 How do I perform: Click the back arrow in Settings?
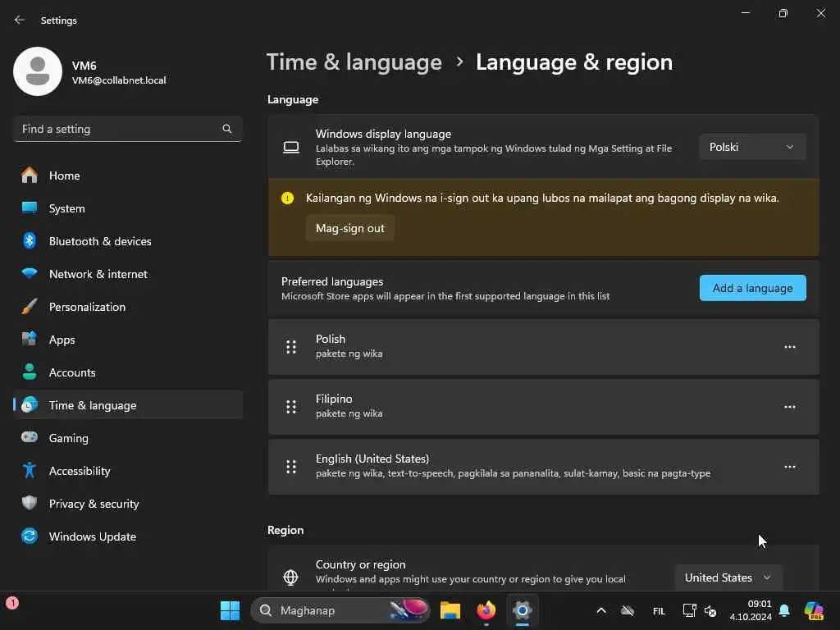20,20
